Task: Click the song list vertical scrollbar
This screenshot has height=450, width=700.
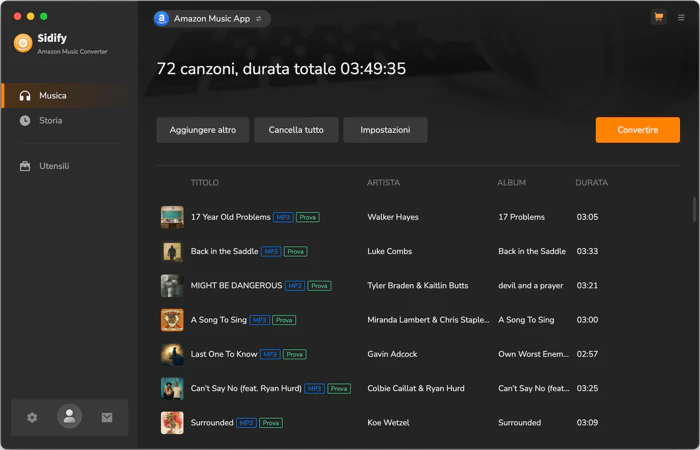Action: coord(695,209)
